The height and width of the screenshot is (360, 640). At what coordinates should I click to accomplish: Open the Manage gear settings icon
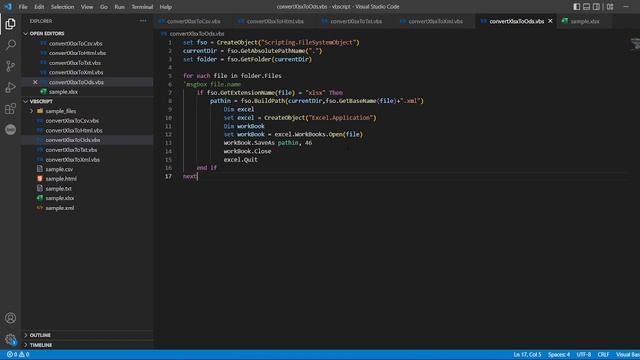pyautogui.click(x=11, y=339)
